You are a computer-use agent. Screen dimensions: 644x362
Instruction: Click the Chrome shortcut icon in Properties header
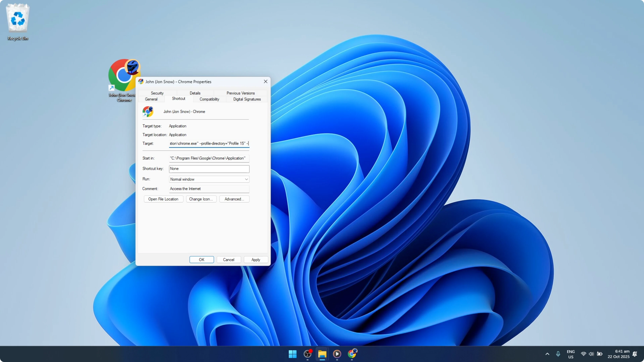pos(148,112)
